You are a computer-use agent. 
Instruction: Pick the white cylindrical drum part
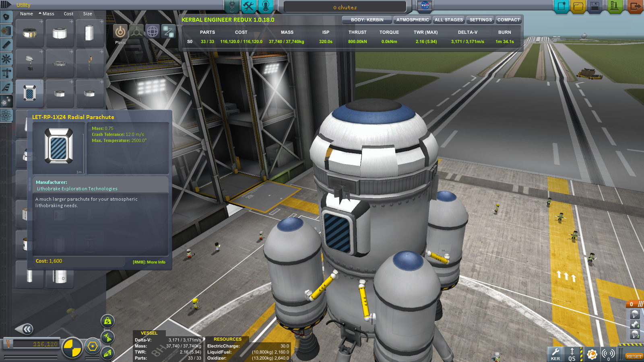click(60, 33)
